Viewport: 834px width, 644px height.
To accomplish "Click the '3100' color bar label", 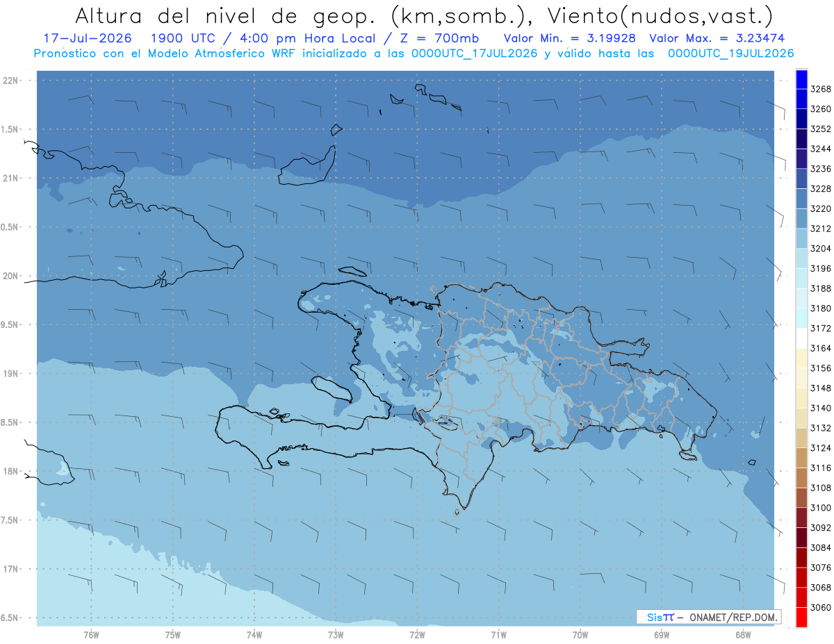I will (x=821, y=508).
